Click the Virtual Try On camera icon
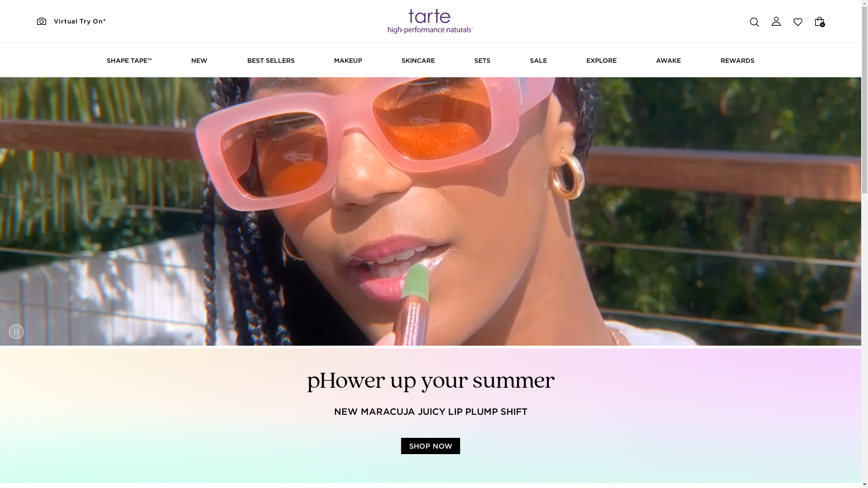Viewport: 868px width, 488px height. (42, 21)
